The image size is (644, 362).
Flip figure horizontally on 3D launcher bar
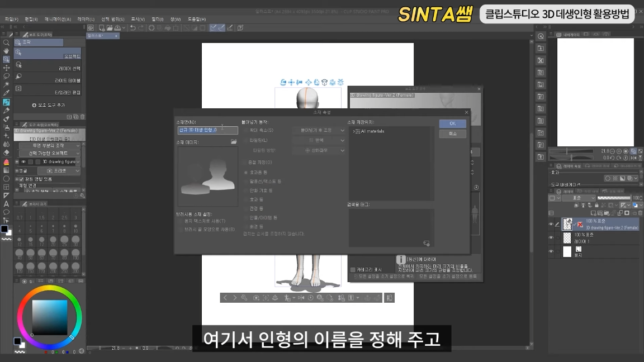(x=301, y=298)
